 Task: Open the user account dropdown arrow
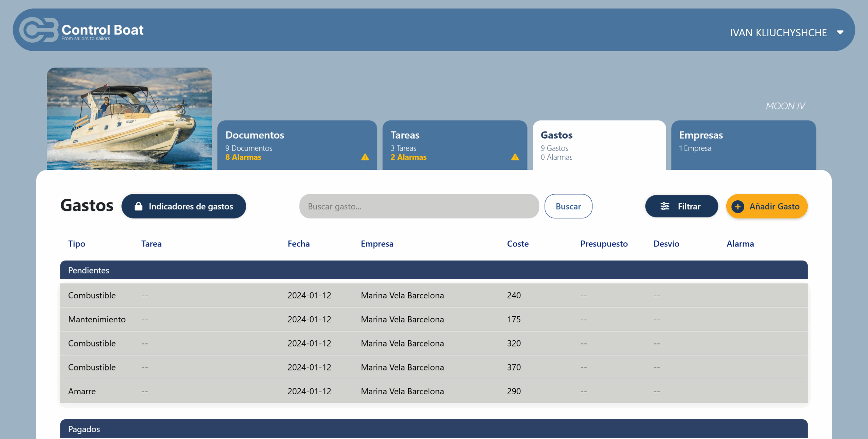[840, 33]
